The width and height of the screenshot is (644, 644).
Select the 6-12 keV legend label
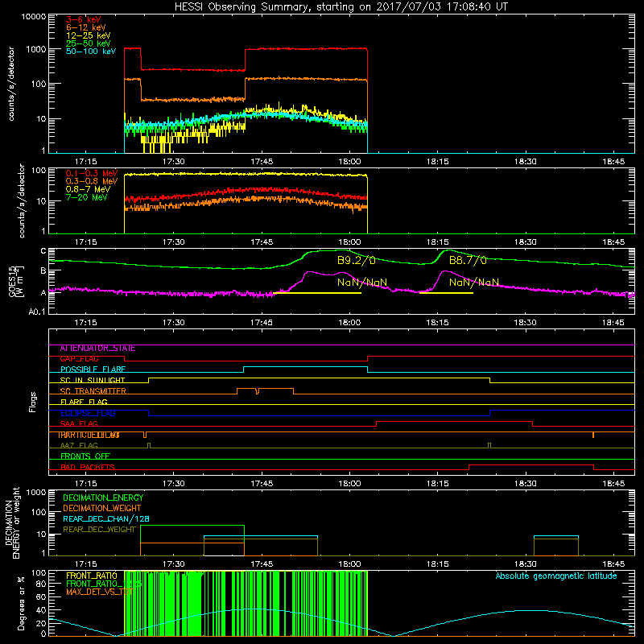86,27
